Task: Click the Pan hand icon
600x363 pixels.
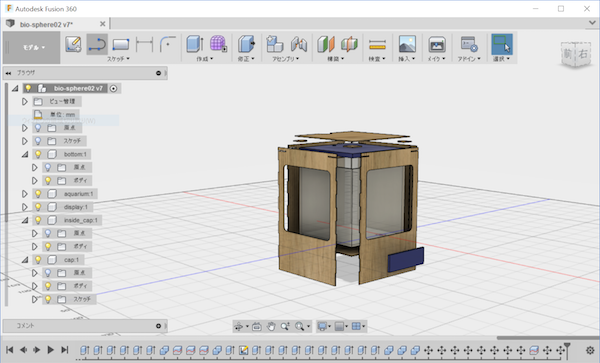Action: (x=271, y=326)
